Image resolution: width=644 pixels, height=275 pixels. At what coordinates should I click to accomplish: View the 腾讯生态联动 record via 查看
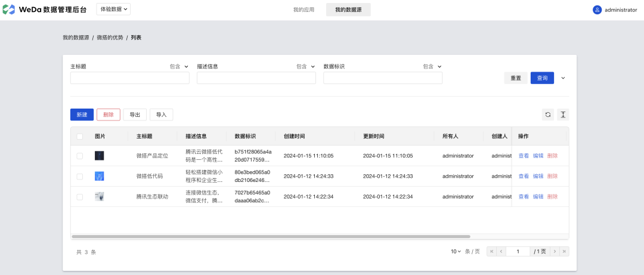(x=524, y=196)
